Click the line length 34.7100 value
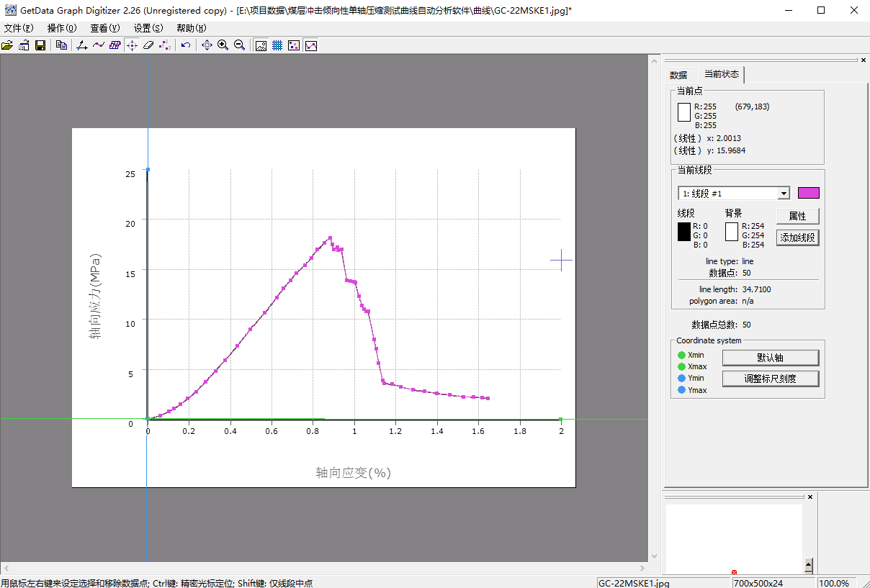The width and height of the screenshot is (870, 588). [757, 289]
